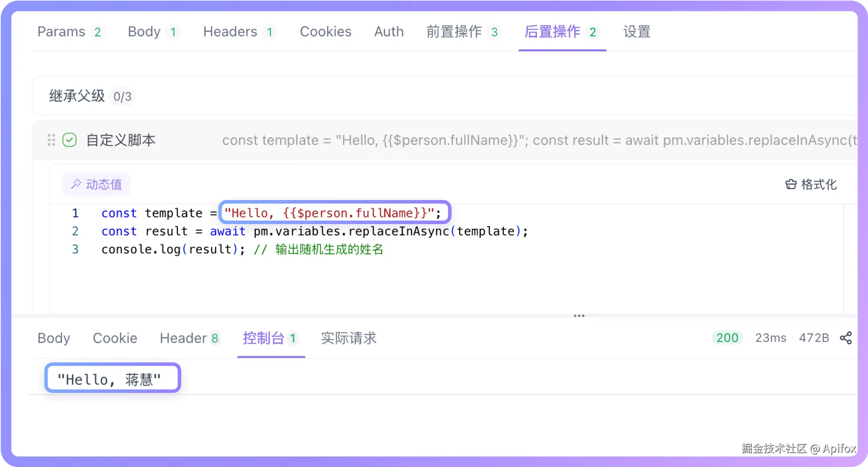The image size is (868, 467).
Task: Click the 格式化 format button
Action: pos(811,184)
